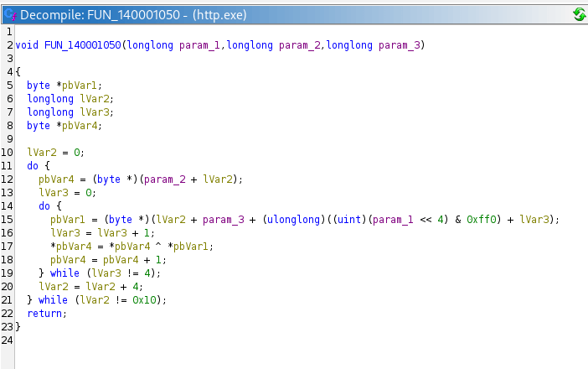Click lVar3 declaration on line 7
588x369 pixels.
[94, 112]
